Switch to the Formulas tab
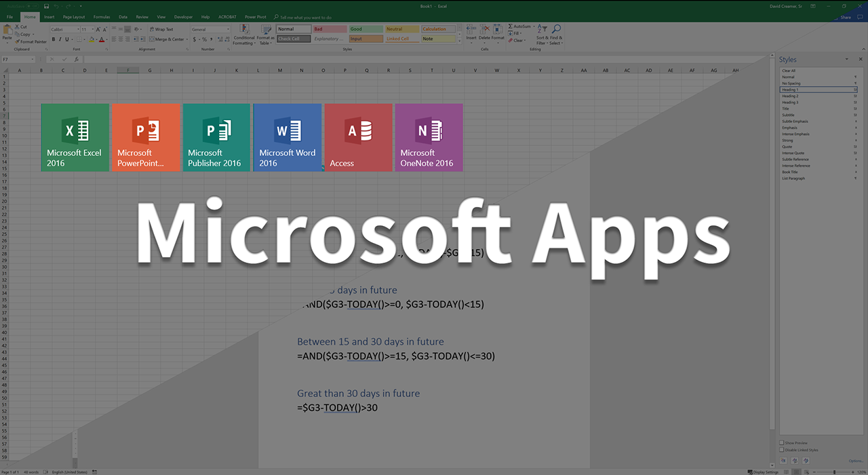The width and height of the screenshot is (868, 475). coord(102,16)
